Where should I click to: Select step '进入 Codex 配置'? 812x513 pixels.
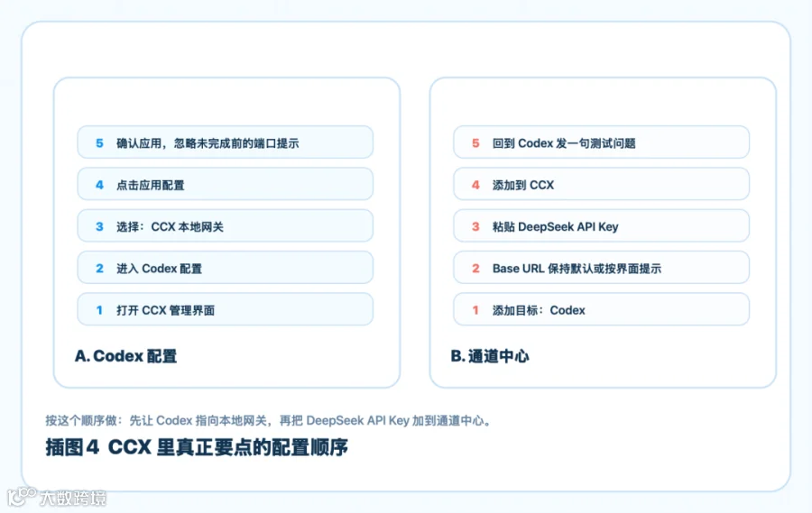[226, 268]
